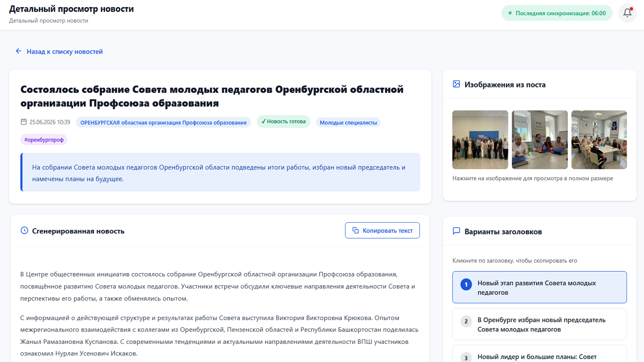The width and height of the screenshot is (644, 362).
Task: Click the Новость готова status badge
Action: point(283,122)
